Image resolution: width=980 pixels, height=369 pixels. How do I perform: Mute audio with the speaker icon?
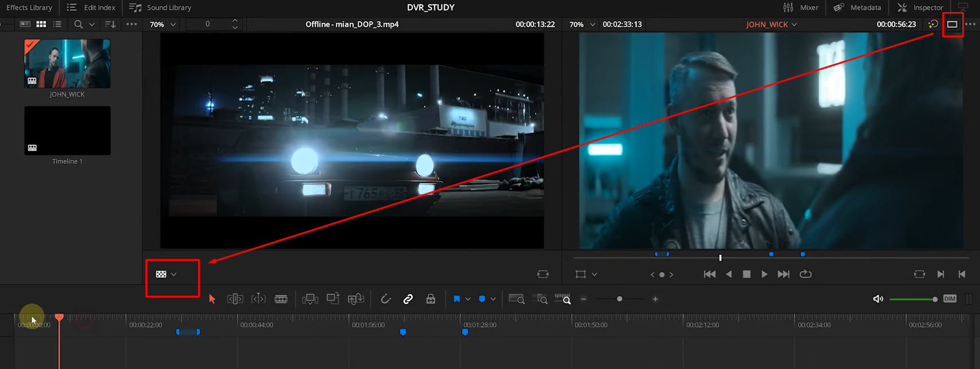(x=878, y=299)
